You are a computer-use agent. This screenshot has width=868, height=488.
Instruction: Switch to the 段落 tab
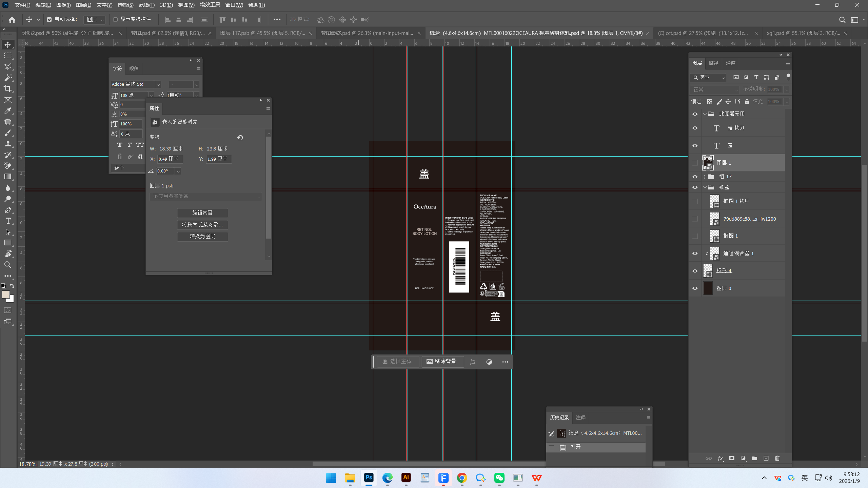click(x=134, y=68)
